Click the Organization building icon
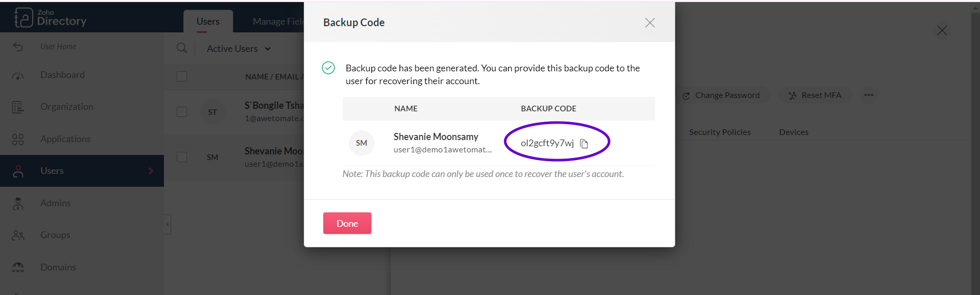This screenshot has height=295, width=980. pos(18,107)
